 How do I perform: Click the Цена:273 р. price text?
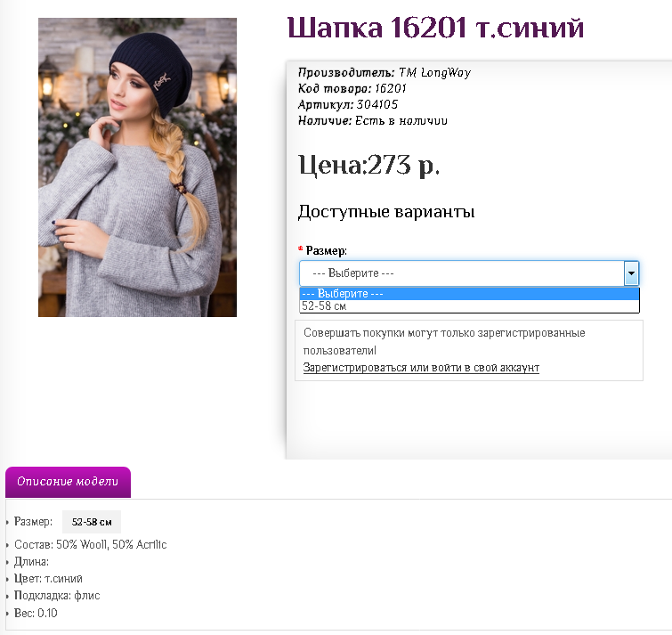coord(368,165)
